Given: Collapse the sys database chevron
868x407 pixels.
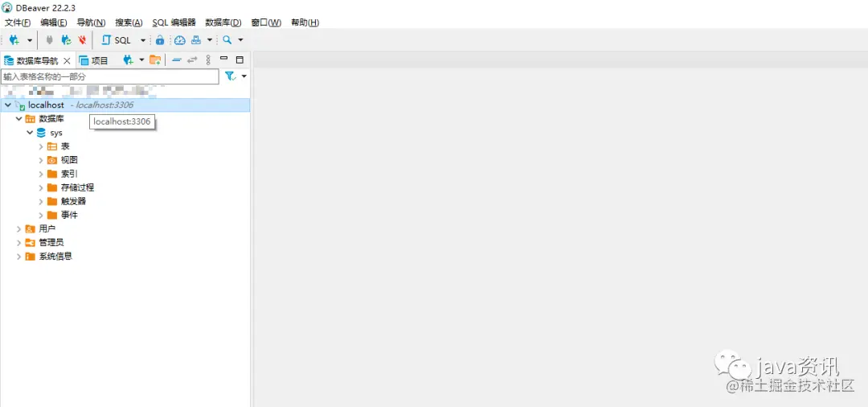Looking at the screenshot, I should pyautogui.click(x=30, y=133).
